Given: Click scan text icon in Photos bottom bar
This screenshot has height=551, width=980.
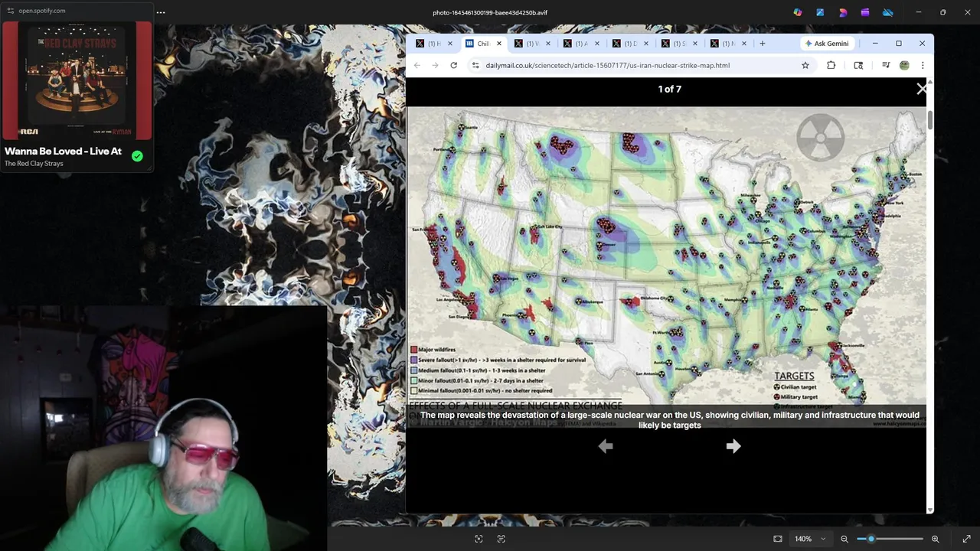Looking at the screenshot, I should 501,539.
